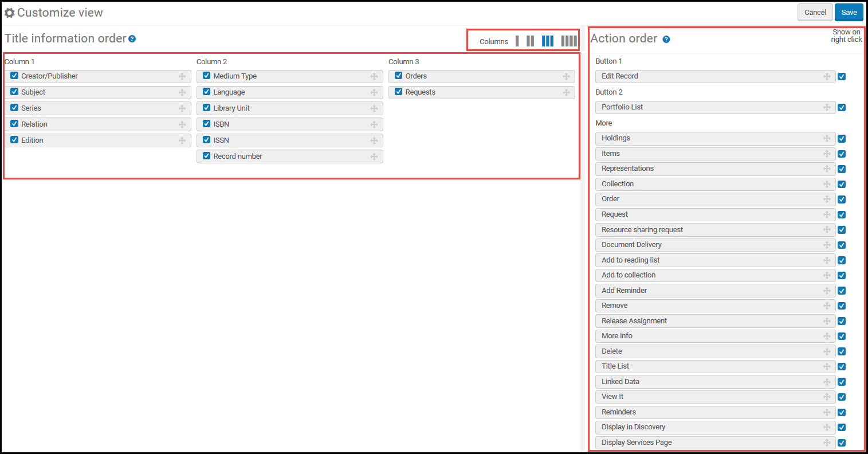868x454 pixels.
Task: Grab the move handle on Creator/Publisher row
Action: 182,76
